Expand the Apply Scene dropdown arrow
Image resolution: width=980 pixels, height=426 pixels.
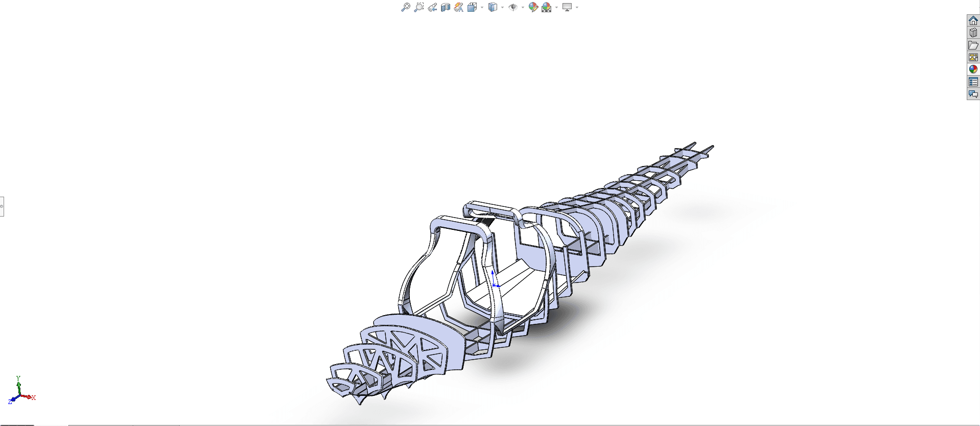tap(556, 7)
